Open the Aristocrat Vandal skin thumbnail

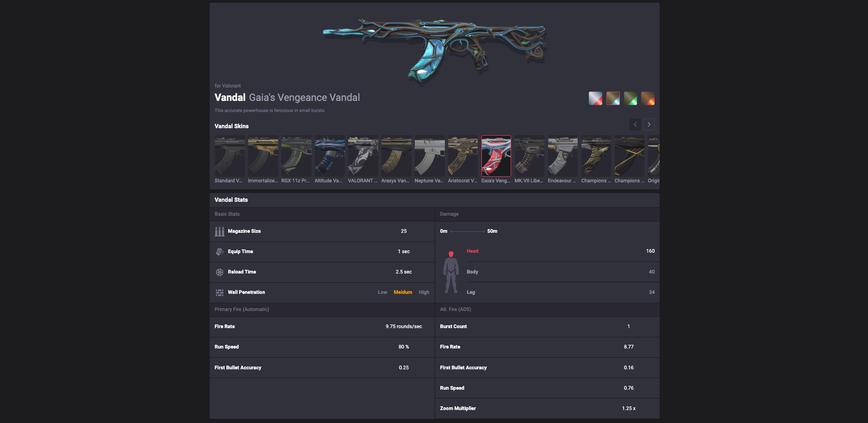tap(463, 156)
